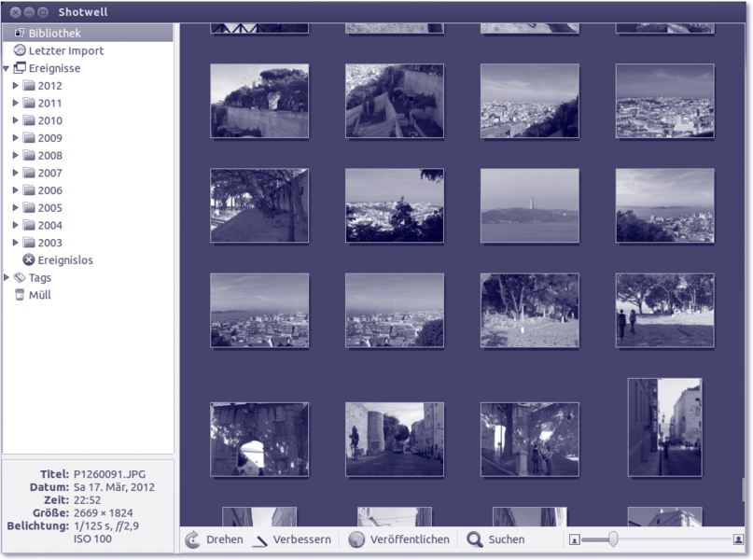Select the Müll trash icon
753x560 pixels.
[x=20, y=295]
